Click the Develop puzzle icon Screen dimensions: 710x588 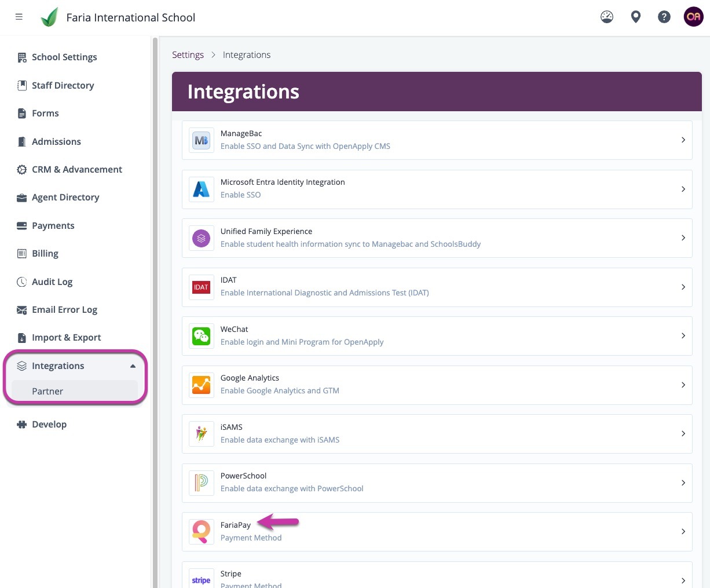22,425
